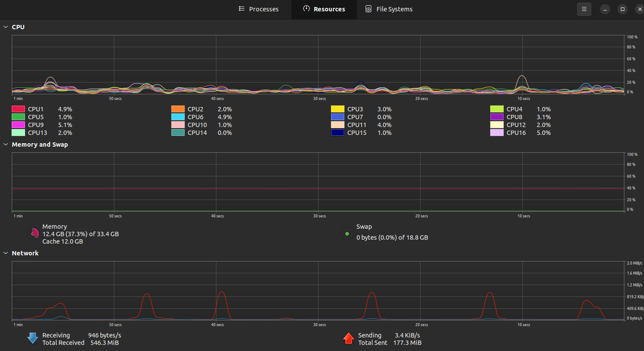Viewport: 644px width, 351px height.
Task: Choose the CPU14 teal color swatch
Action: (x=178, y=133)
